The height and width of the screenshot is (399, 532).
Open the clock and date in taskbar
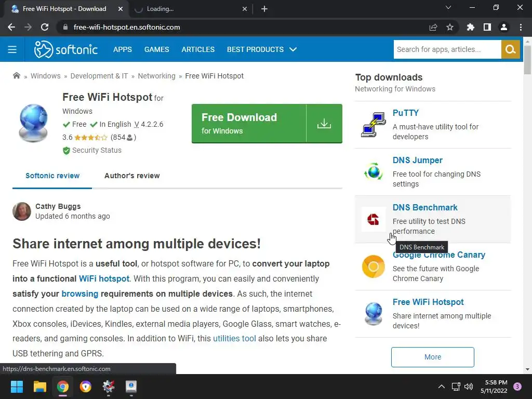(x=494, y=387)
